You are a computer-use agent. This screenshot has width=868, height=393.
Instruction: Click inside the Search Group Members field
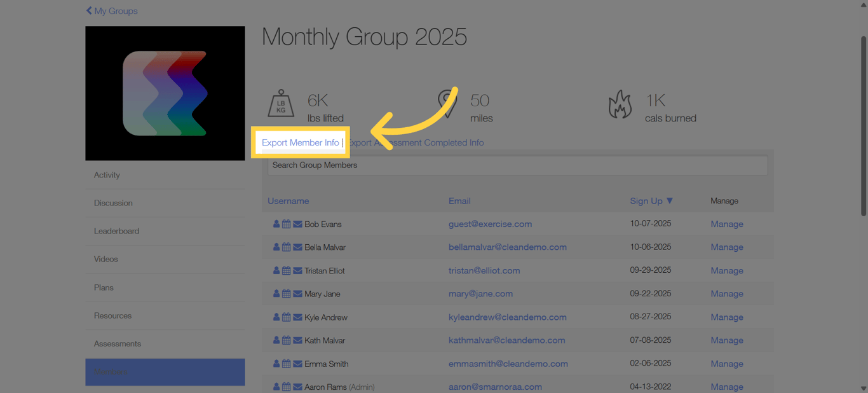(x=517, y=165)
